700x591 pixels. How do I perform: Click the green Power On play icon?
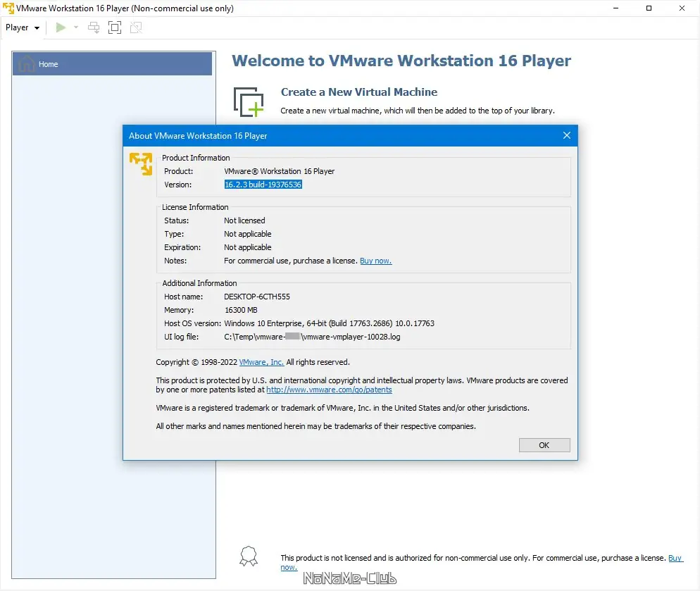click(61, 27)
